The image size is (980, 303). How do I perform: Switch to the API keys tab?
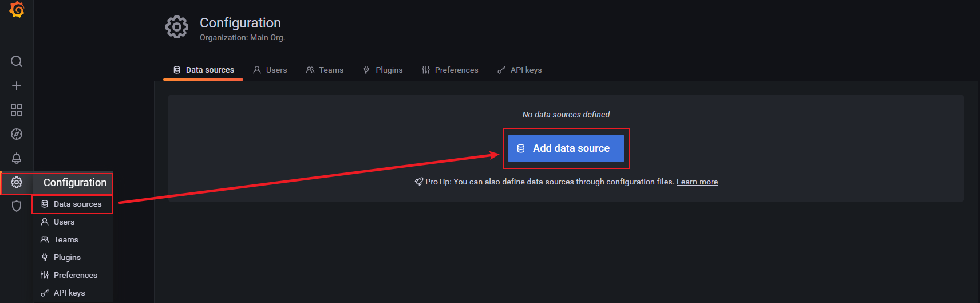520,70
